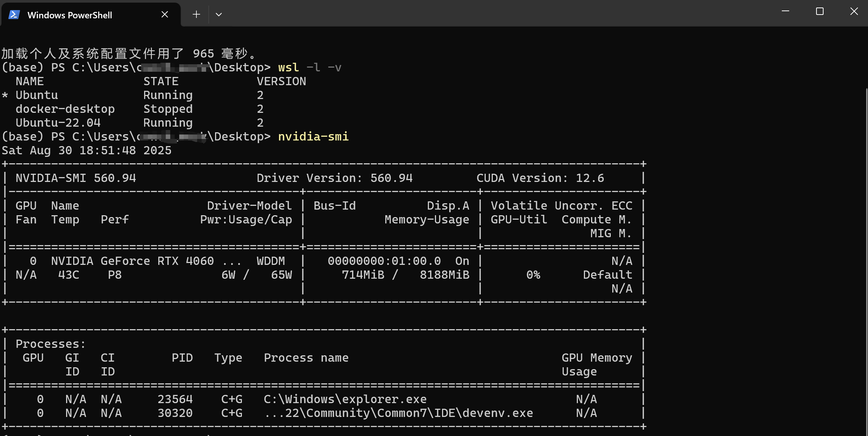Select the Windows PowerShell tab
Screen dimensions: 868x436
[x=69, y=15]
